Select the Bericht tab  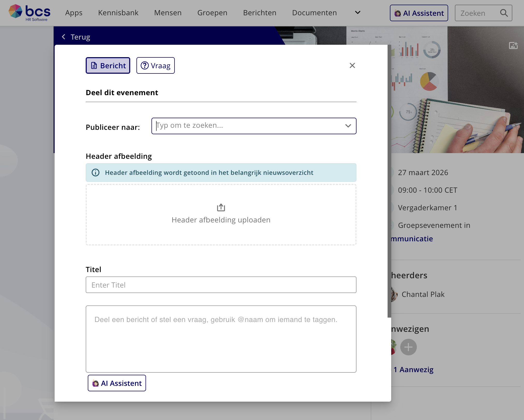click(108, 65)
